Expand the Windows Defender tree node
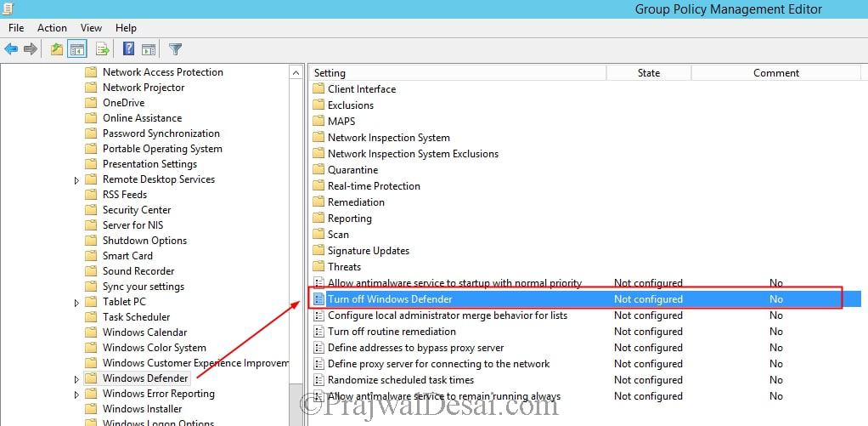868x426 pixels. coord(77,379)
